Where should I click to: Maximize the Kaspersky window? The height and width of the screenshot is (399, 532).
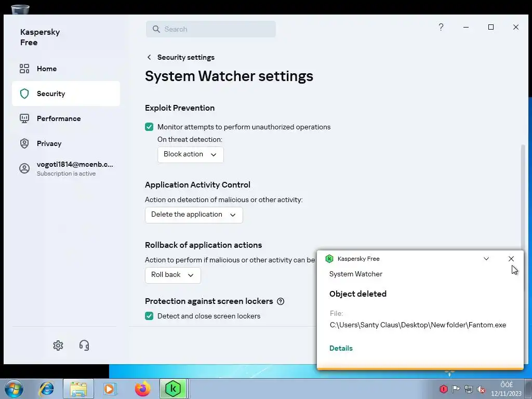[490, 27]
